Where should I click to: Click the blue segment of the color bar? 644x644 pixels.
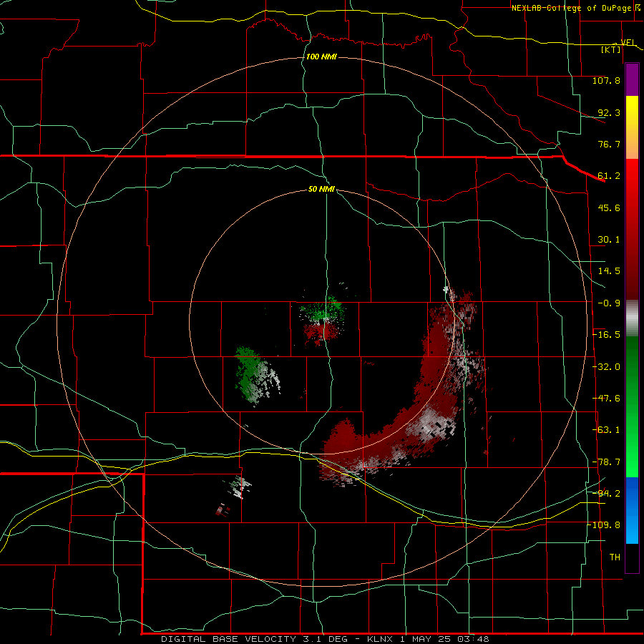[632, 510]
